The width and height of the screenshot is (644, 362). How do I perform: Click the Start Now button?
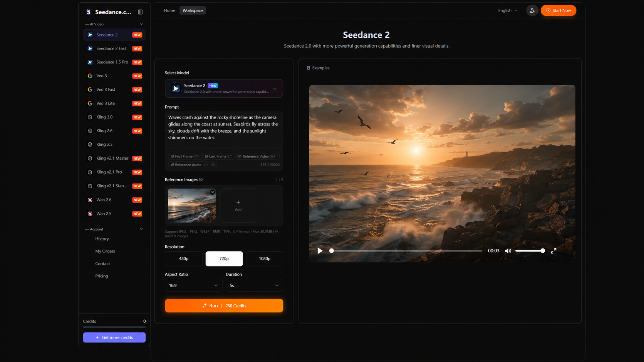coord(558,10)
